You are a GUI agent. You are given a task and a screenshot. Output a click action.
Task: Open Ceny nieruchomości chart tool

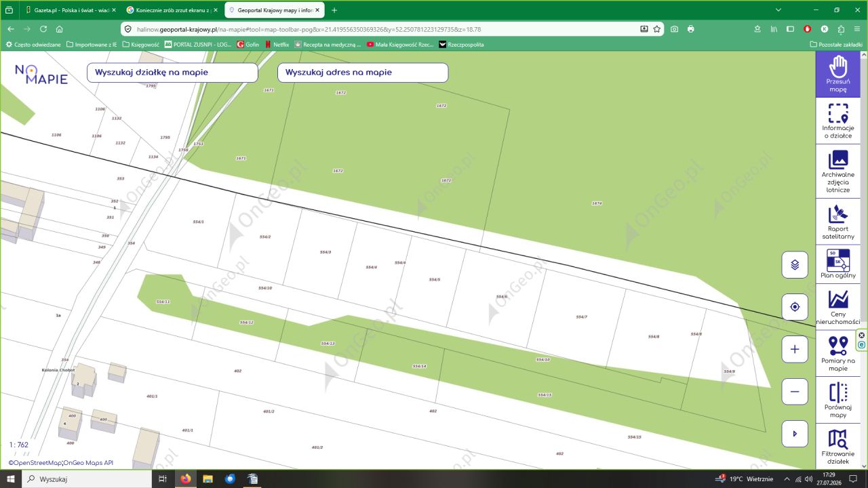(837, 307)
